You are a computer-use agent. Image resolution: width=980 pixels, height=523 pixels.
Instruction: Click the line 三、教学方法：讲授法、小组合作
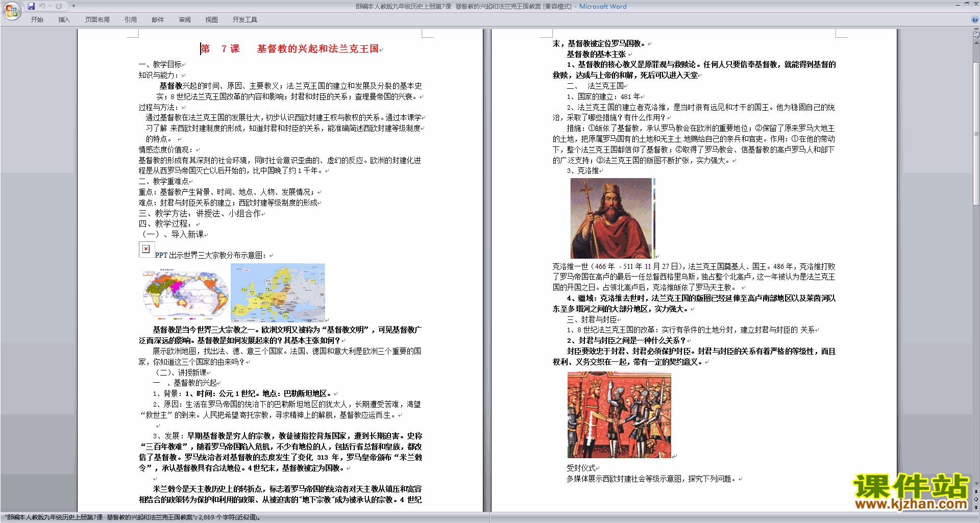click(200, 213)
